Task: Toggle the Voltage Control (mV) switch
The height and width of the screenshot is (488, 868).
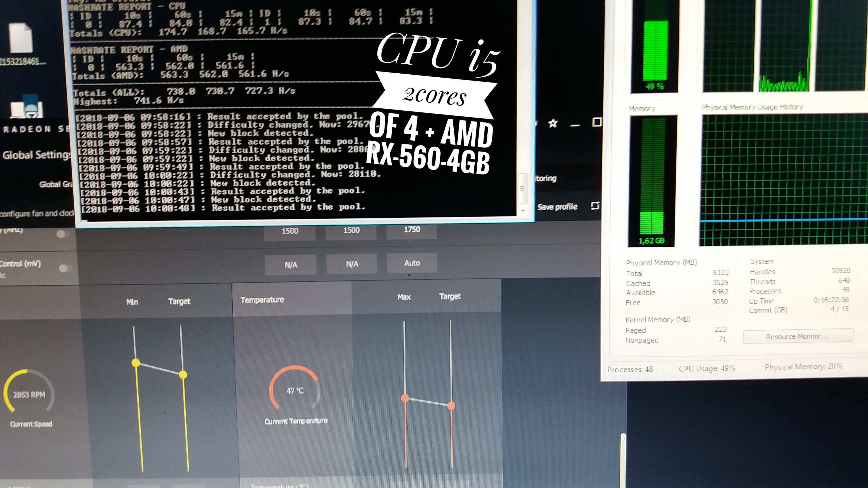Action: click(65, 268)
